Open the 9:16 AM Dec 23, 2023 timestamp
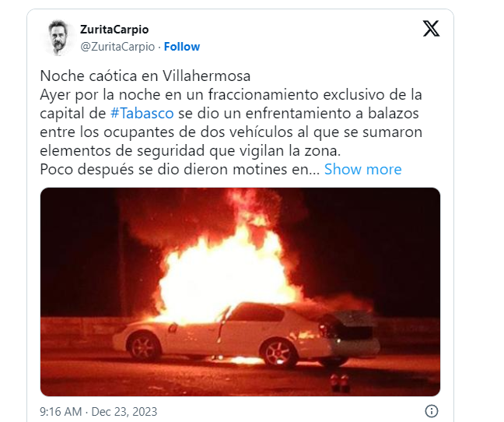The height and width of the screenshot is (422, 504). (98, 412)
